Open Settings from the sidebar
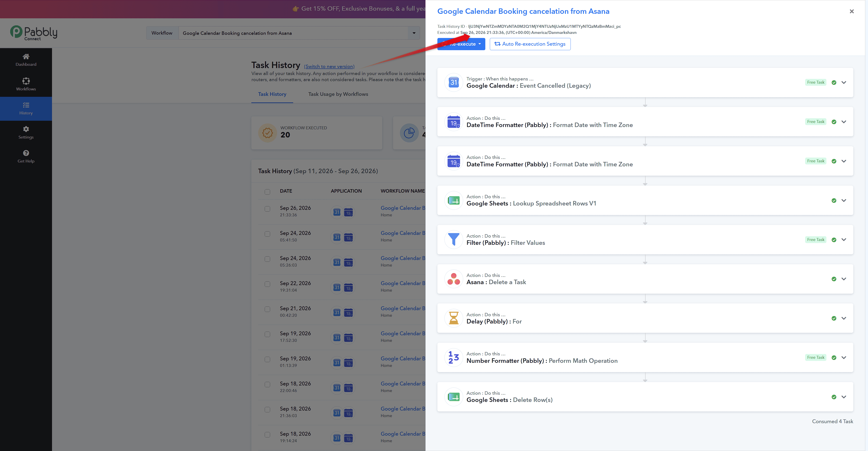 click(26, 133)
